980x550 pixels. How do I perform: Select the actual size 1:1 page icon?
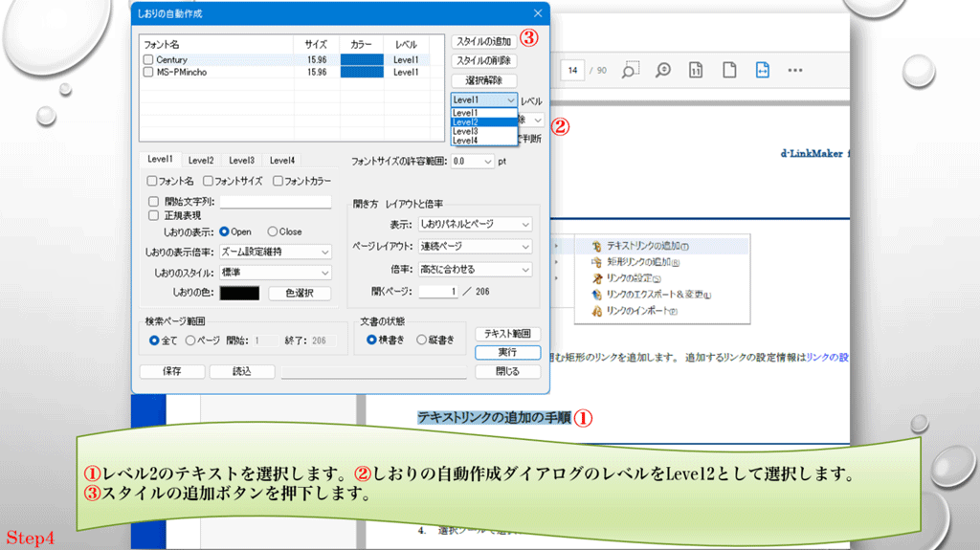click(696, 70)
